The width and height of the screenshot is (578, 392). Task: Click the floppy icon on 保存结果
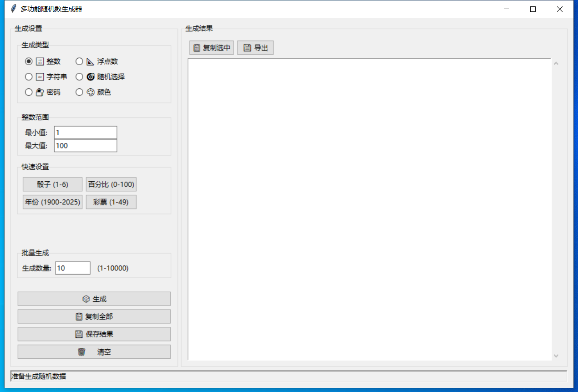(x=79, y=334)
